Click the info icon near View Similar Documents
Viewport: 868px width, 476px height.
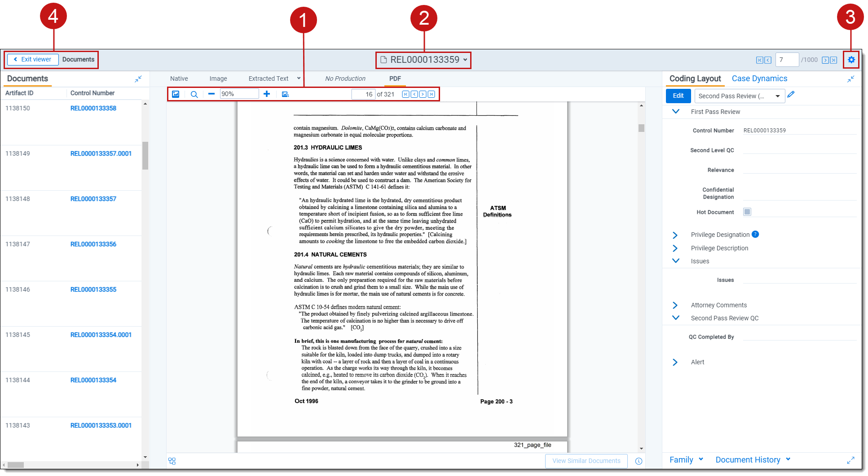point(639,461)
